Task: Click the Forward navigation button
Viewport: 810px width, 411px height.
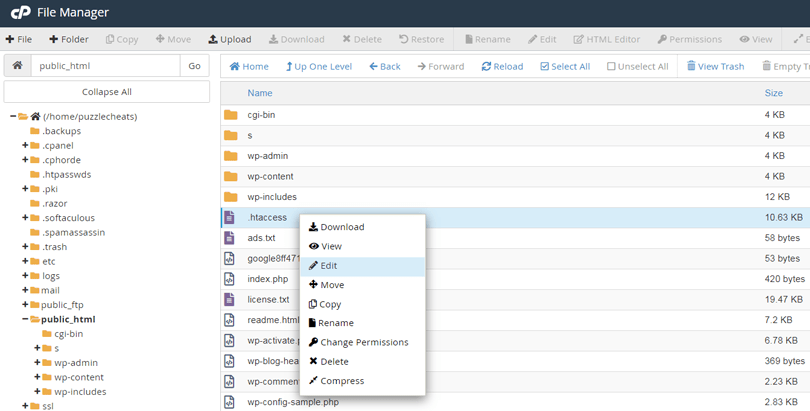Action: click(441, 67)
